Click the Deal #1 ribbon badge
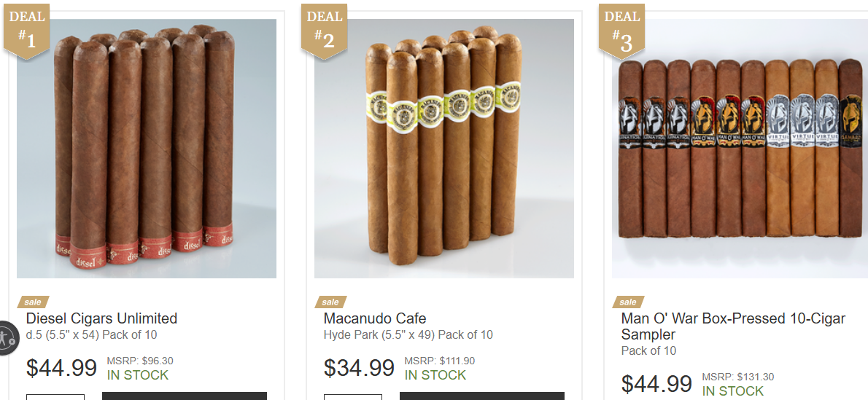Screen dimensions: 868x400 27,31
